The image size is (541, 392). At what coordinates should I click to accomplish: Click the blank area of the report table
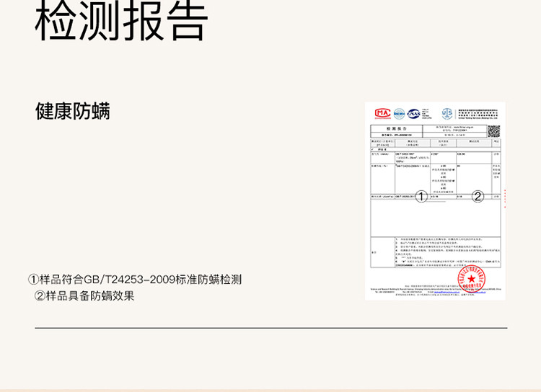433,220
